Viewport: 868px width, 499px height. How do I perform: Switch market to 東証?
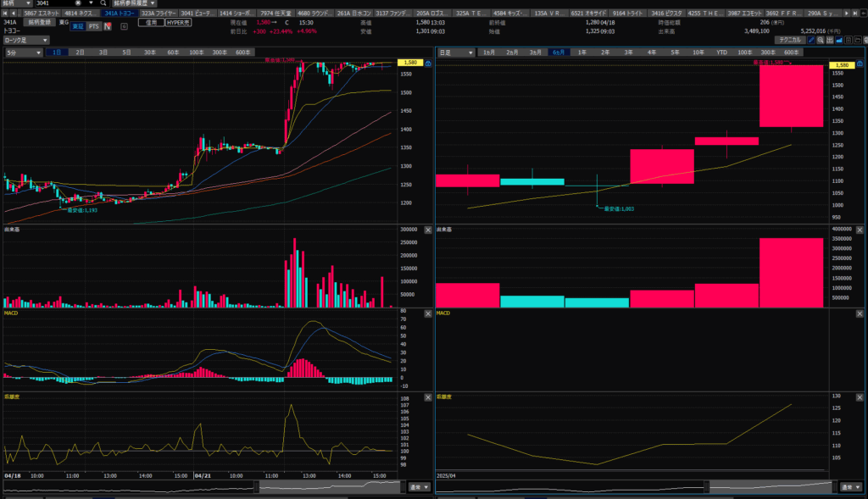[78, 26]
